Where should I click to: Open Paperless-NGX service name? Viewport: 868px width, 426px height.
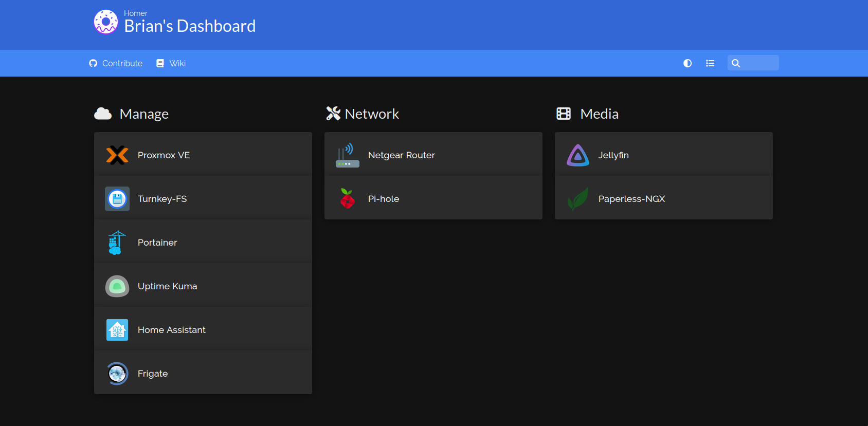pyautogui.click(x=631, y=199)
